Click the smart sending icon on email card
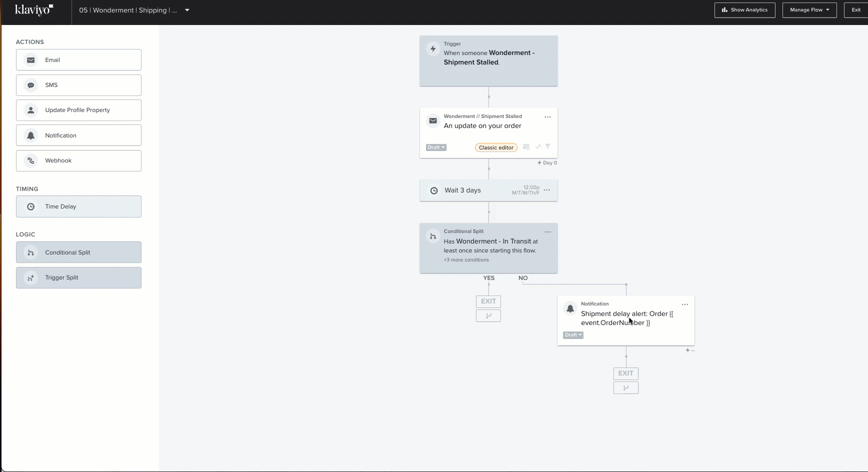This screenshot has width=868, height=472. pos(526,147)
